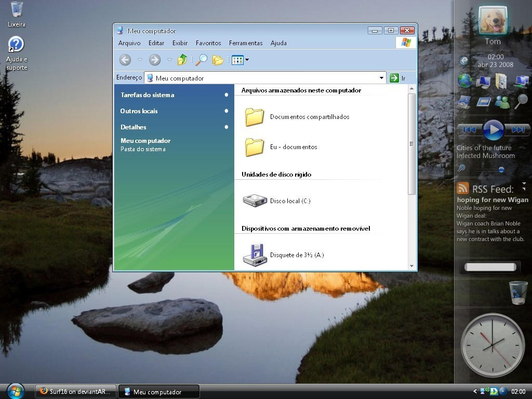Click the blue D tray icon
The width and height of the screenshot is (532, 399).
point(494,391)
